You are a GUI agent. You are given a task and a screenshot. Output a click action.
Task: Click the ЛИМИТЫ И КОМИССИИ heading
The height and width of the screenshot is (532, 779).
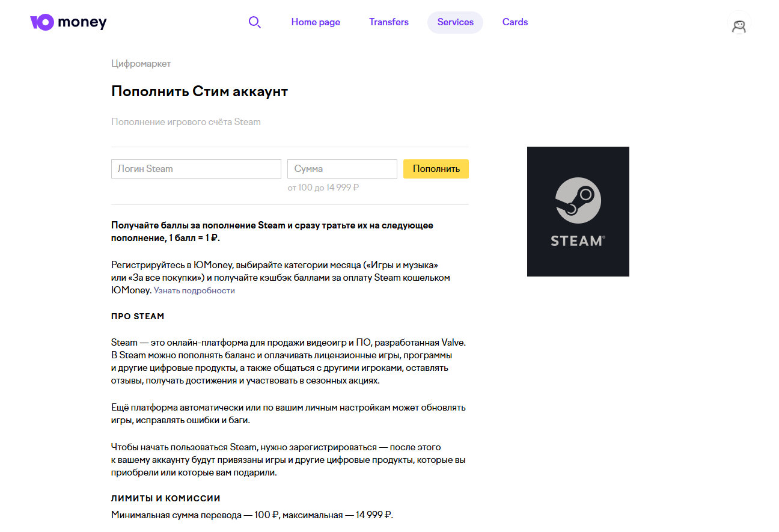pyautogui.click(x=166, y=498)
